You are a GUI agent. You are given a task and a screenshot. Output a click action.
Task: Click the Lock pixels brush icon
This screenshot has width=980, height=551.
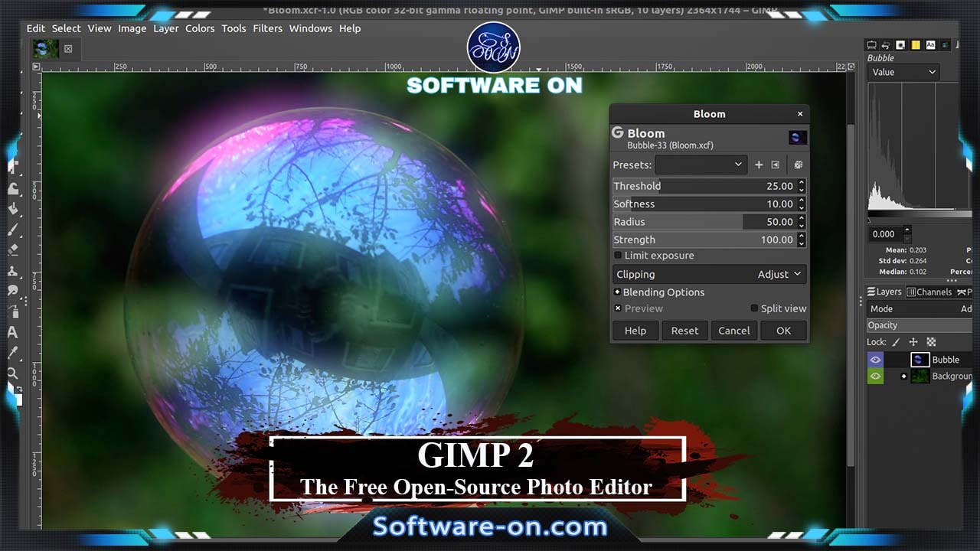coord(896,342)
